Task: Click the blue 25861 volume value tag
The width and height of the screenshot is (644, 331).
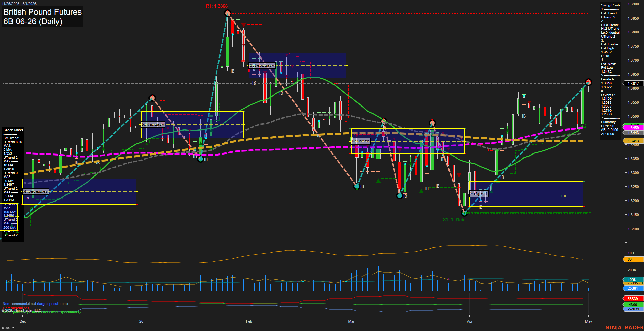Action: click(x=633, y=288)
